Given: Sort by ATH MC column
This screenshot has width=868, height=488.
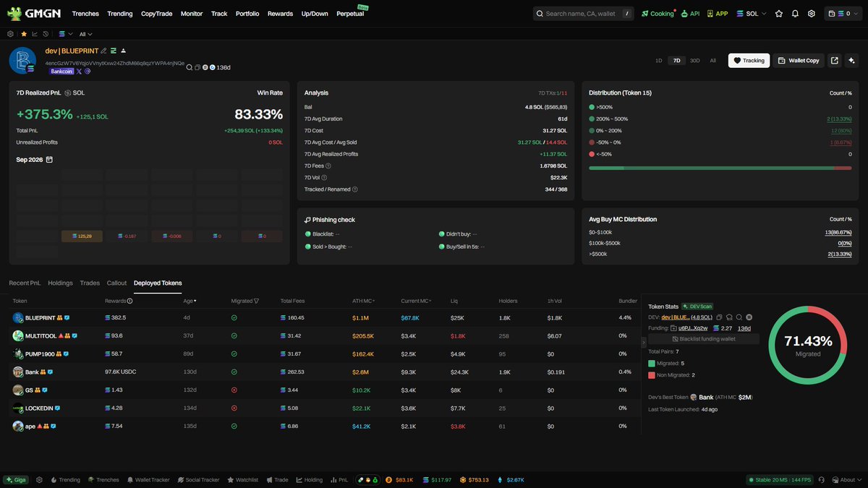Looking at the screenshot, I should (x=364, y=301).
